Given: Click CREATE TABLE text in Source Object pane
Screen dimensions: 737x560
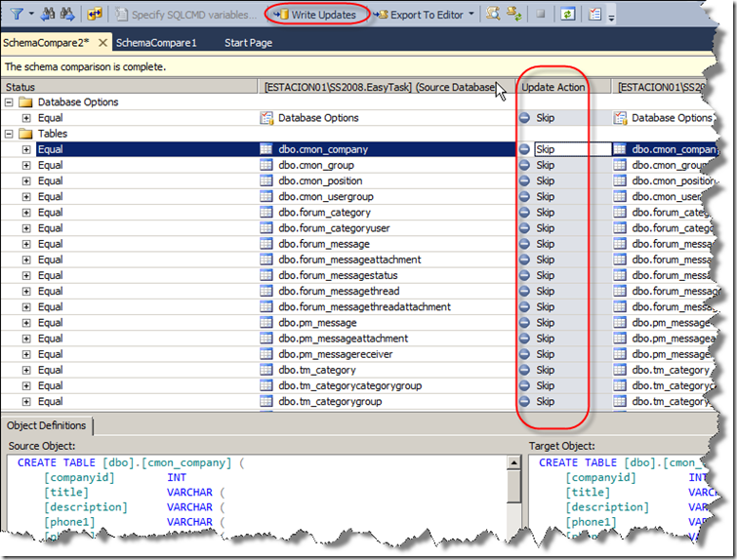Looking at the screenshot, I should [57, 462].
